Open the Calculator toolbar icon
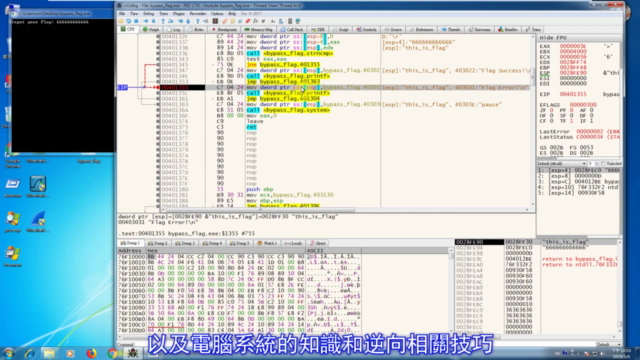Viewport: 640px width, 360px height. tap(290, 21)
